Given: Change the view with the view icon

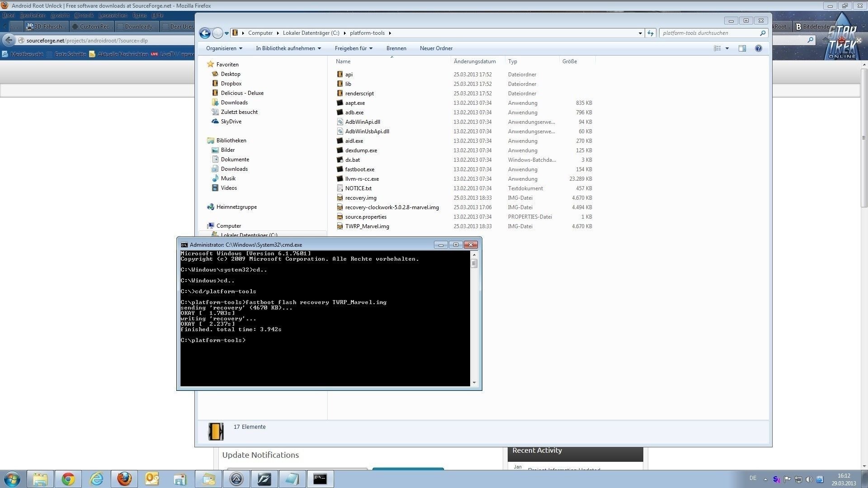Looking at the screenshot, I should click(717, 48).
